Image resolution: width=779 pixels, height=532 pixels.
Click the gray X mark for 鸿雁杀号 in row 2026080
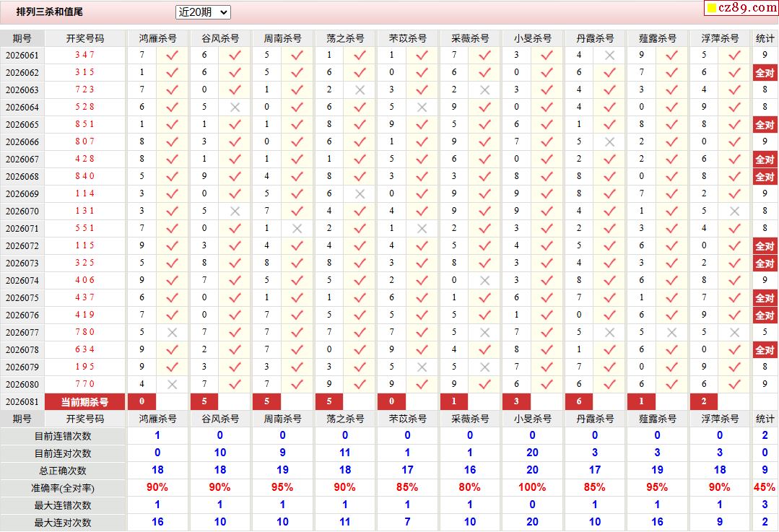[173, 385]
